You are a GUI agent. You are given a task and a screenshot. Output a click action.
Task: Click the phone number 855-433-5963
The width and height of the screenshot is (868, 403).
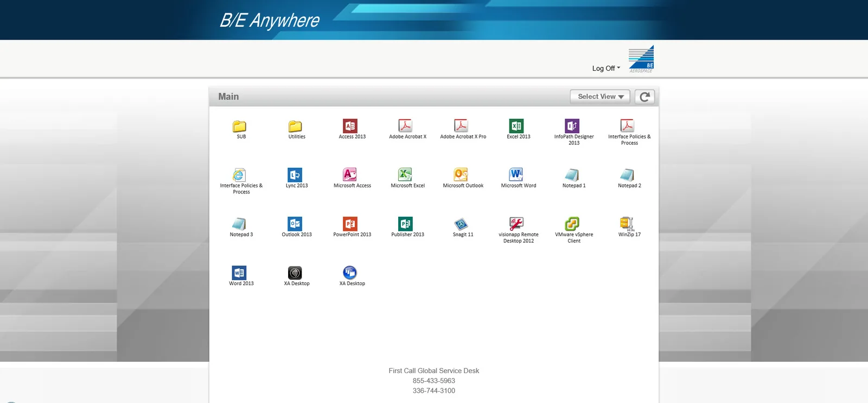coord(434,381)
